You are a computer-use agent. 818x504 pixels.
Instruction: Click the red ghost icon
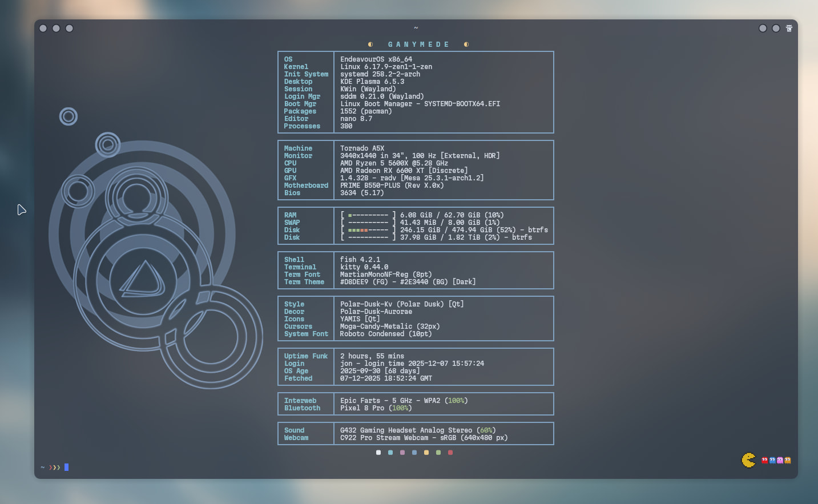765,460
